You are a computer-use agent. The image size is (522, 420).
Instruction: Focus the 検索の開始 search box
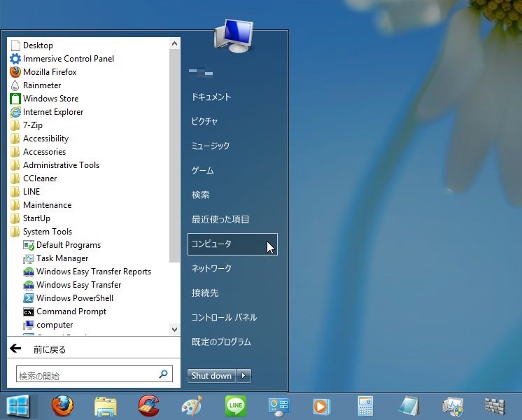[x=94, y=374]
